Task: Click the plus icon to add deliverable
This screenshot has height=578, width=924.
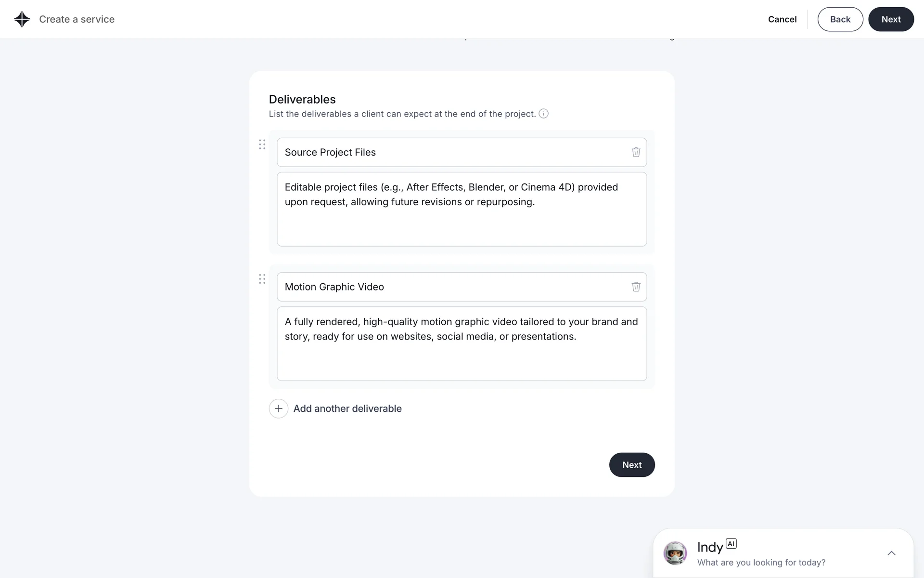Action: point(278,408)
